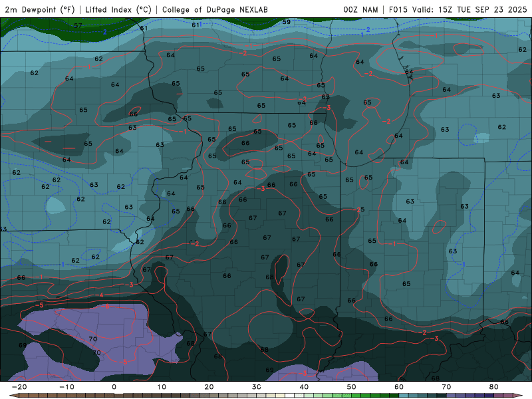Click the 40 label on the color scale

[x=304, y=387]
